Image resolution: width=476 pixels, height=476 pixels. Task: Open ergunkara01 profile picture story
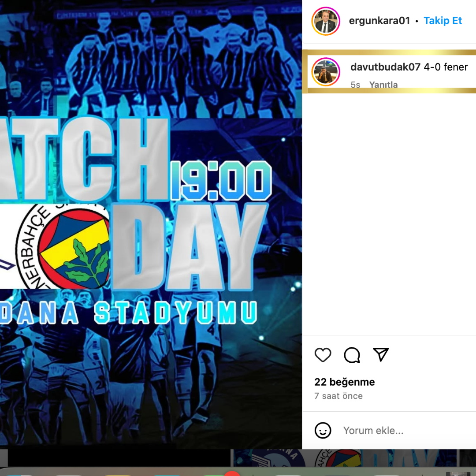click(x=326, y=21)
